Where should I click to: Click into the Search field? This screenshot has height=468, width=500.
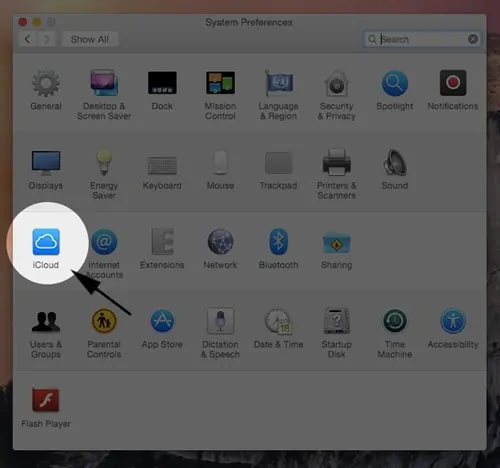point(422,39)
